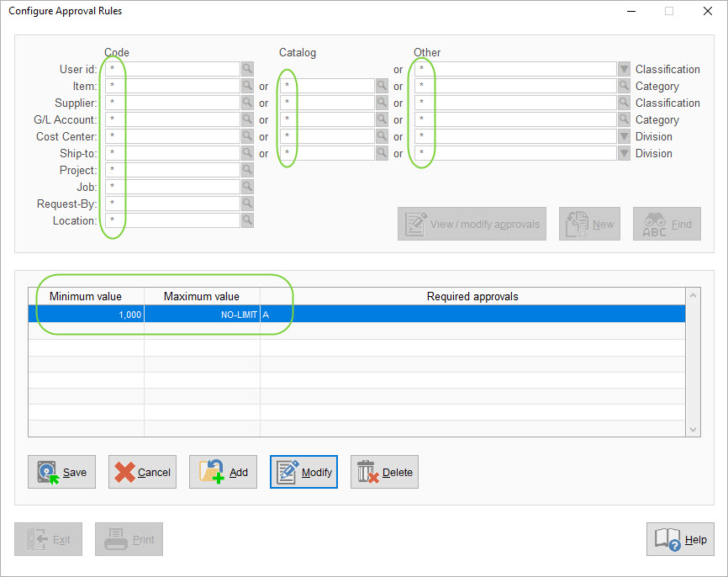
Task: Click the Category lookup icon under Other
Action: point(622,86)
